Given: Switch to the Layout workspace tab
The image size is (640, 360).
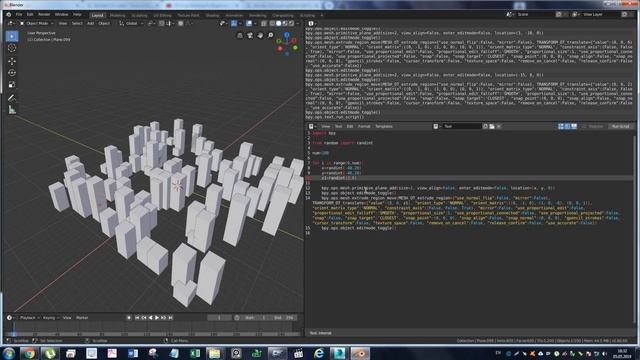Looking at the screenshot, I should (x=98, y=15).
